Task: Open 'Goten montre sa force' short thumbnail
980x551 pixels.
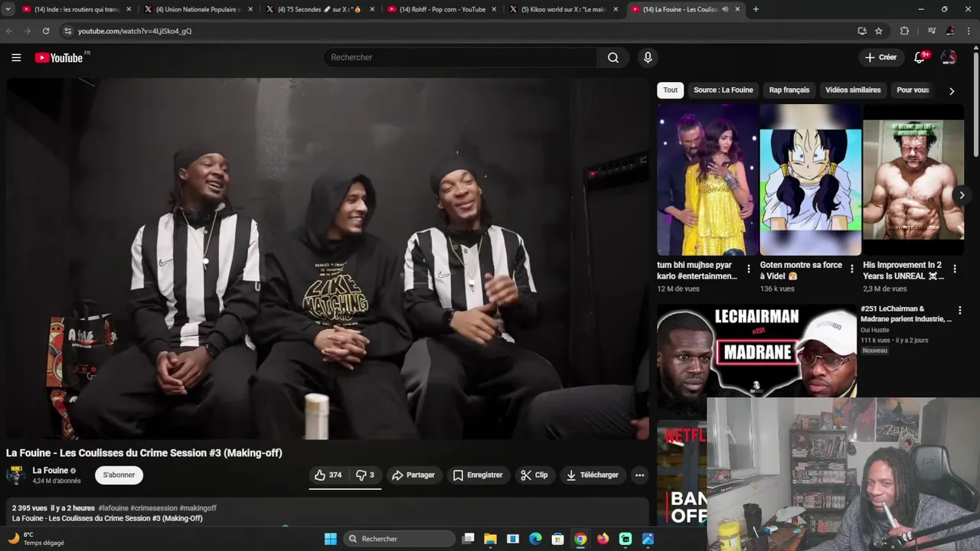Action: click(x=810, y=180)
